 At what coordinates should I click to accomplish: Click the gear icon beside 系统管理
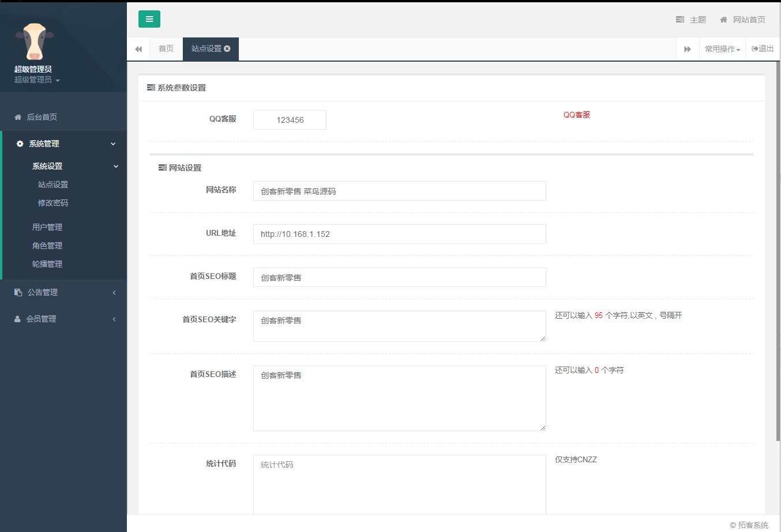pos(20,144)
